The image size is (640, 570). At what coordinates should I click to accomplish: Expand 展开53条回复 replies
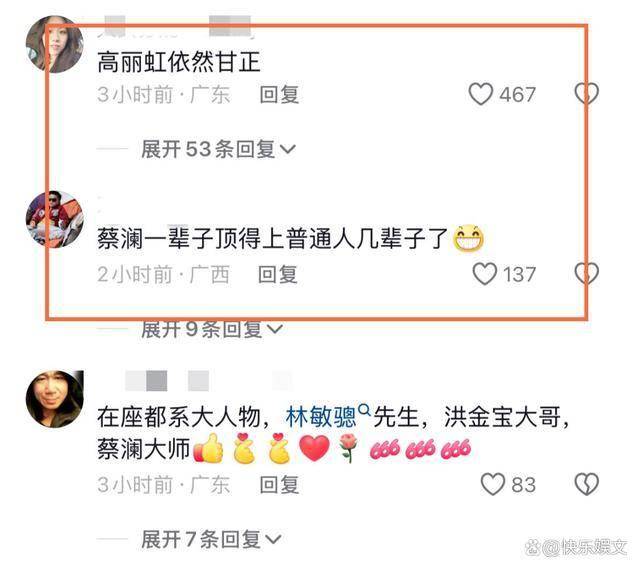218,149
